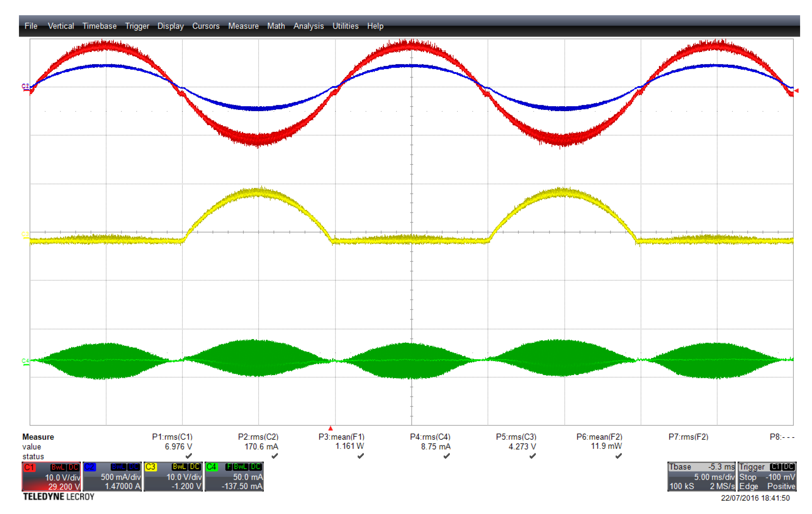This screenshot has height=514, width=812.
Task: Expand the Vertical menu
Action: [x=61, y=26]
